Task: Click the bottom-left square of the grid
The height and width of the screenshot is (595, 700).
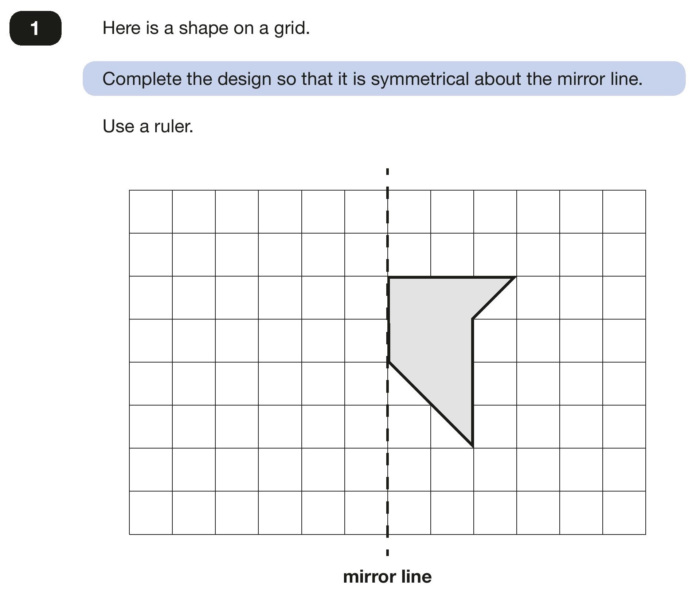Action: [151, 513]
